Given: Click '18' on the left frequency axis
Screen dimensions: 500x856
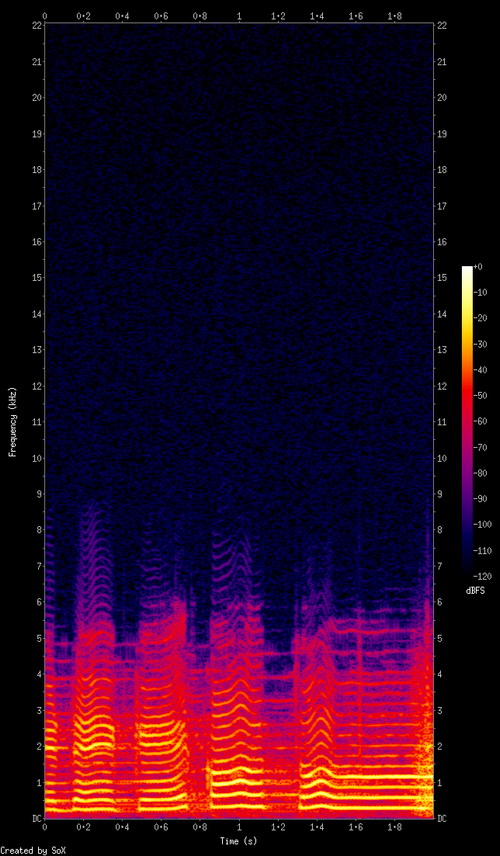Looking at the screenshot, I should (x=35, y=170).
